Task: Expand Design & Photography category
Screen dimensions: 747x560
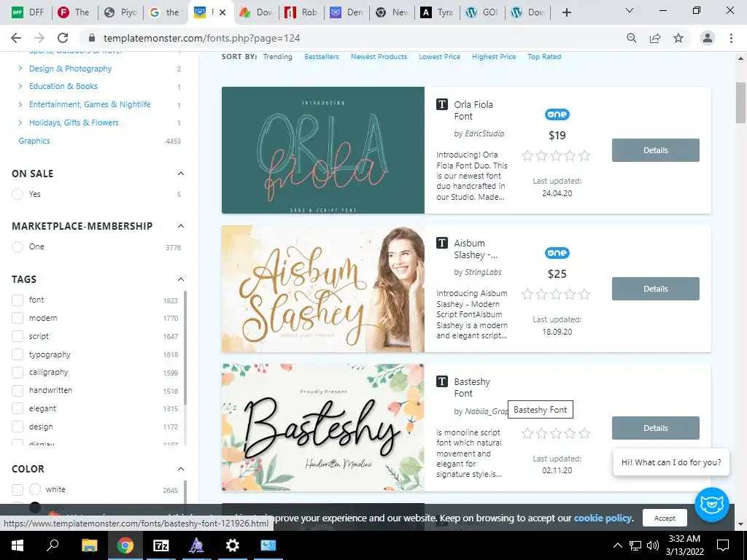Action: 20,69
